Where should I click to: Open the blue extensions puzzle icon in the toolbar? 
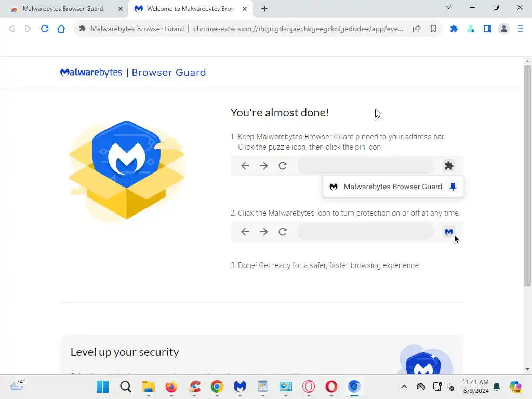click(454, 29)
